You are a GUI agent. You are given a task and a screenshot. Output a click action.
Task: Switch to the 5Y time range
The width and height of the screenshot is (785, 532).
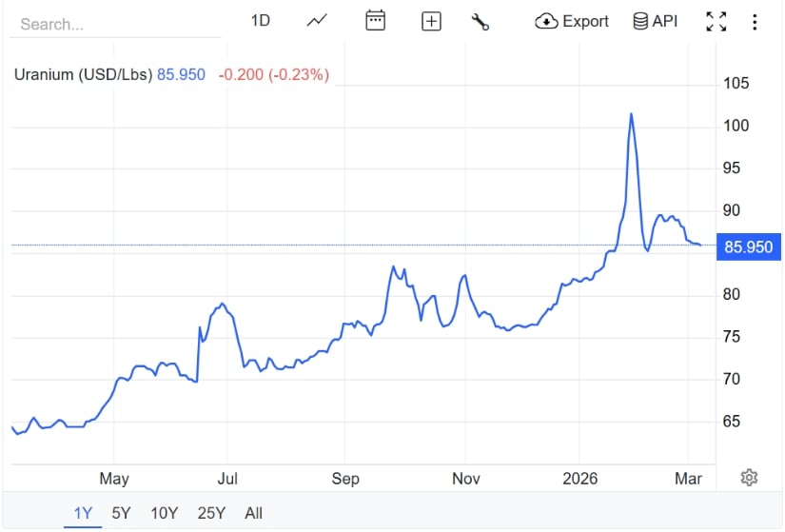tap(121, 513)
